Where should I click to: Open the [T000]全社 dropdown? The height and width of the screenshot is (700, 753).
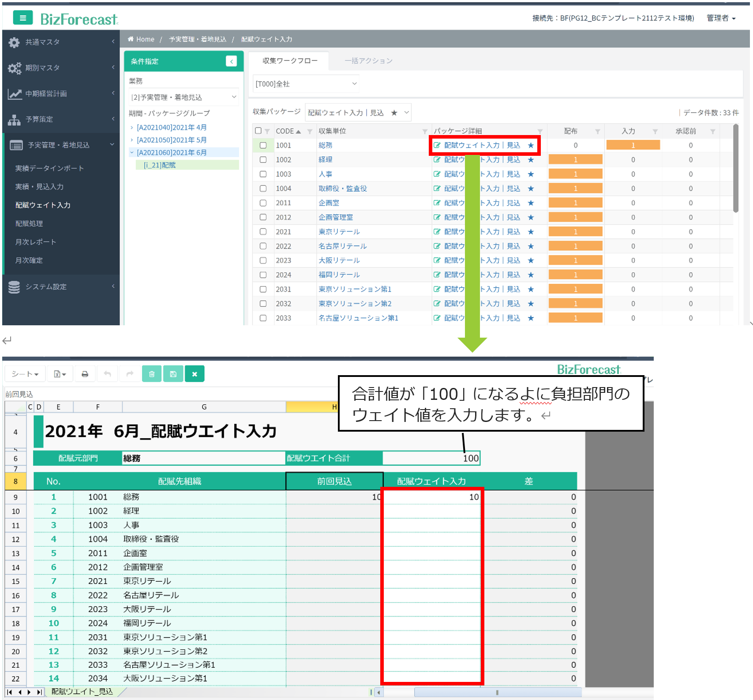(306, 84)
